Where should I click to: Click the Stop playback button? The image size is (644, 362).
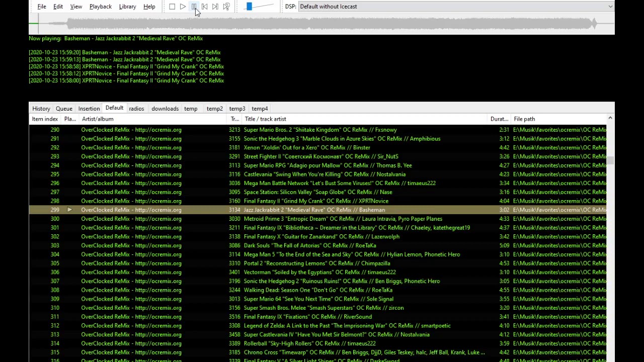coord(172,7)
